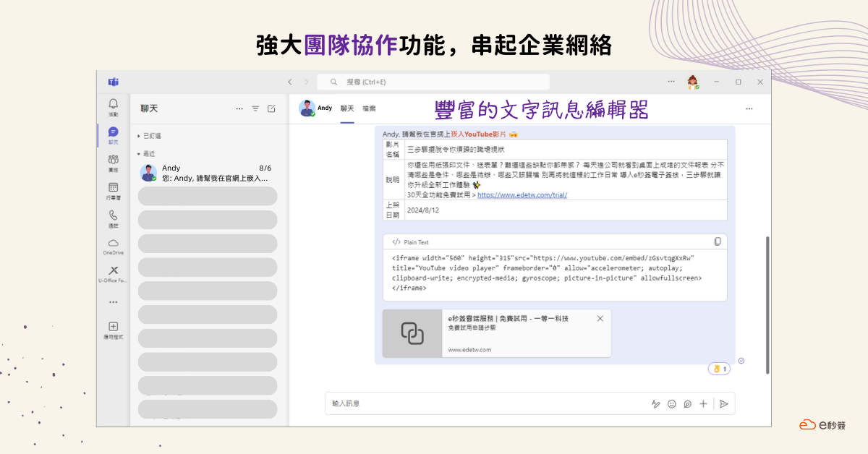
Task: Filter the chat list
Action: click(x=255, y=108)
